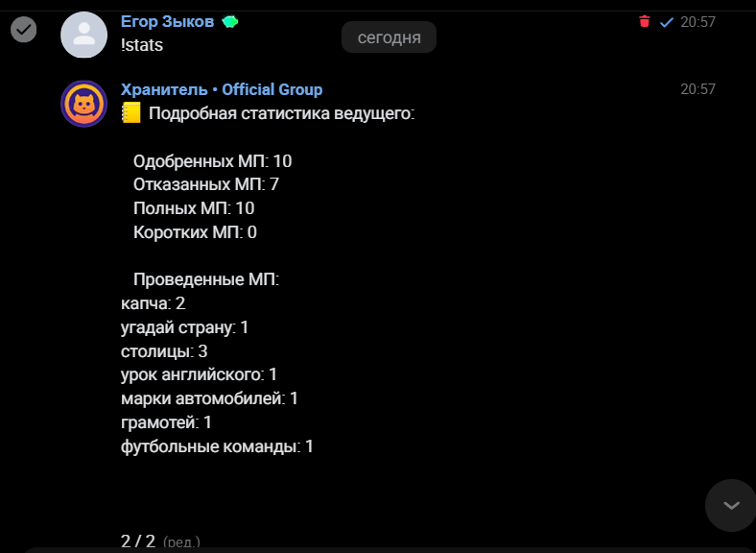The width and height of the screenshot is (756, 553).
Task: Click the yellow notepad emoji
Action: click(x=130, y=113)
